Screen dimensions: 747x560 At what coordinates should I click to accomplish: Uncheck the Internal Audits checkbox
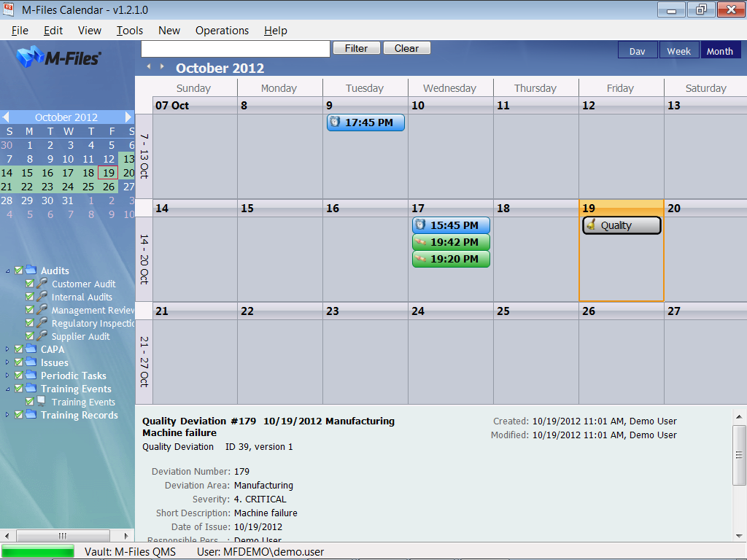(x=30, y=297)
